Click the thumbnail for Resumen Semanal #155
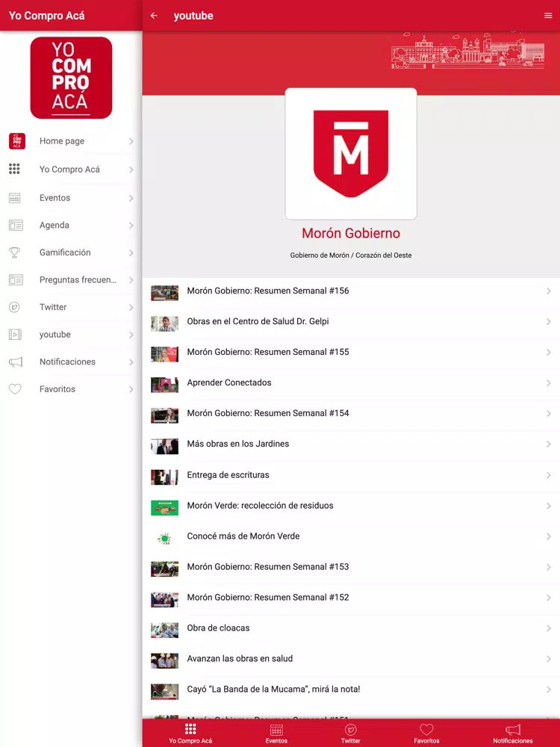 coord(165,354)
